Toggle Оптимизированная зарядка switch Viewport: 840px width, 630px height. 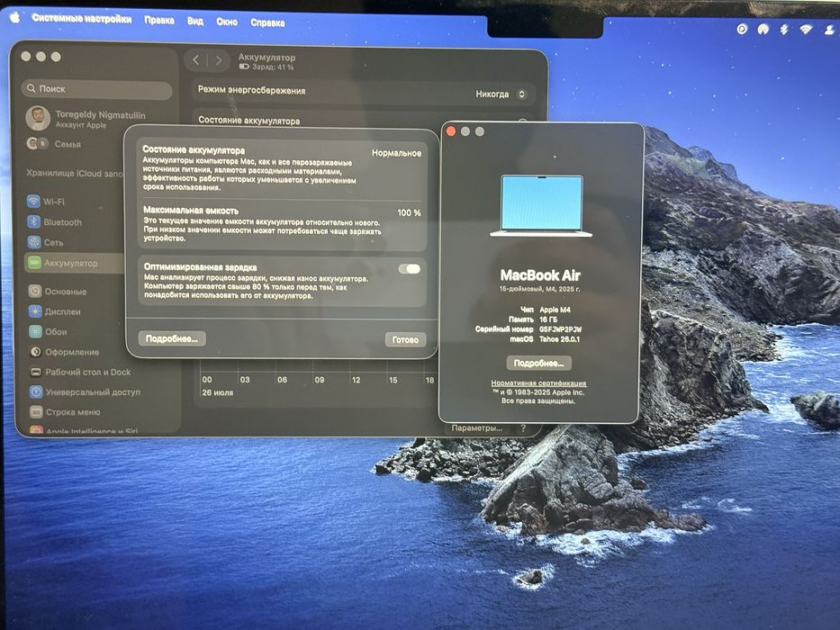410,269
